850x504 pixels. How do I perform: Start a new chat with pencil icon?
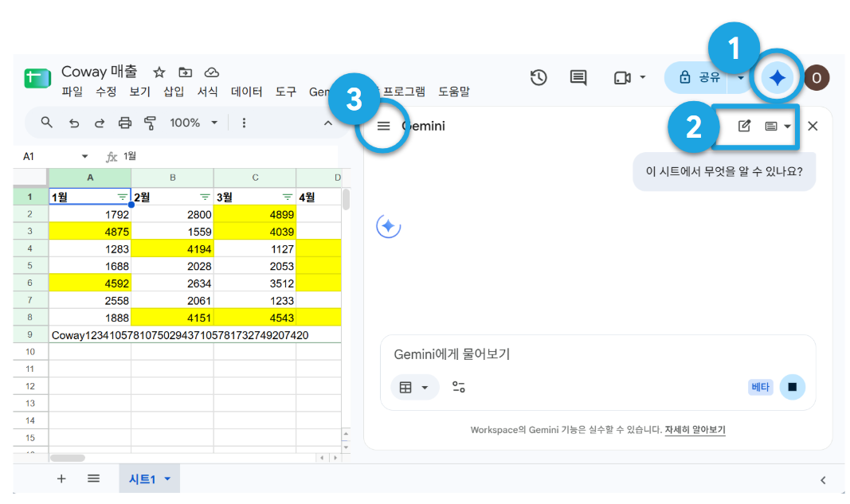[744, 126]
